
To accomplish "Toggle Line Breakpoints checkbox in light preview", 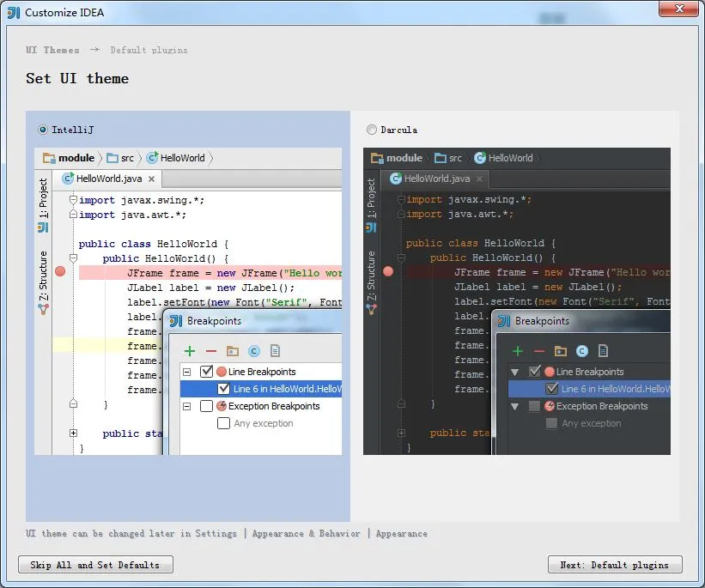I will (x=206, y=372).
